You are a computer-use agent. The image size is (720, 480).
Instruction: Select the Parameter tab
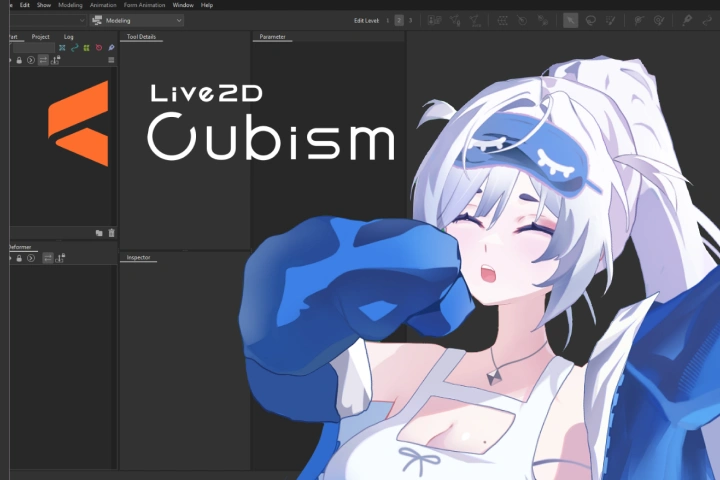pos(272,37)
